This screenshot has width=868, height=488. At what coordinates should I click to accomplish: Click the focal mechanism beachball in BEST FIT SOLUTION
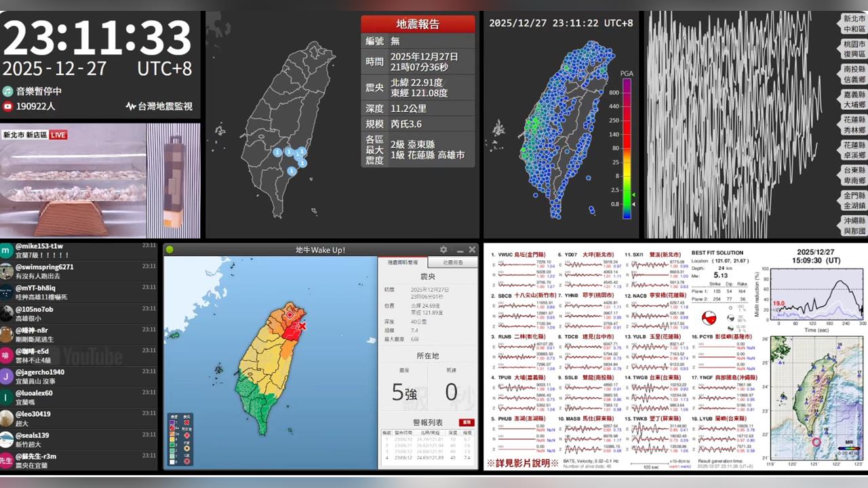click(709, 318)
